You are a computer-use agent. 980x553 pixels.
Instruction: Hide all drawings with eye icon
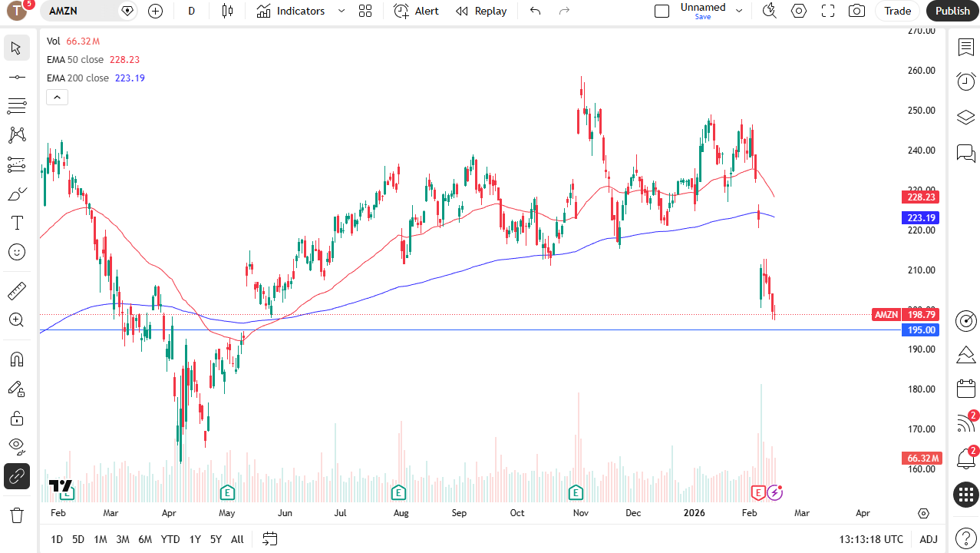coord(16,447)
